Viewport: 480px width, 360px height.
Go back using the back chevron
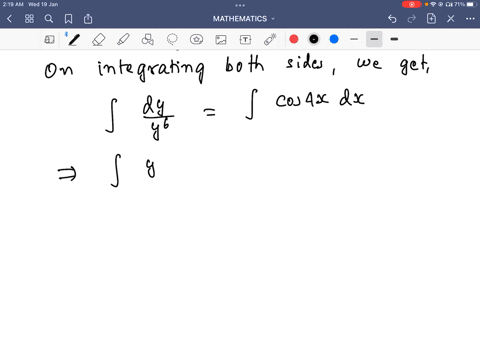click(x=9, y=19)
